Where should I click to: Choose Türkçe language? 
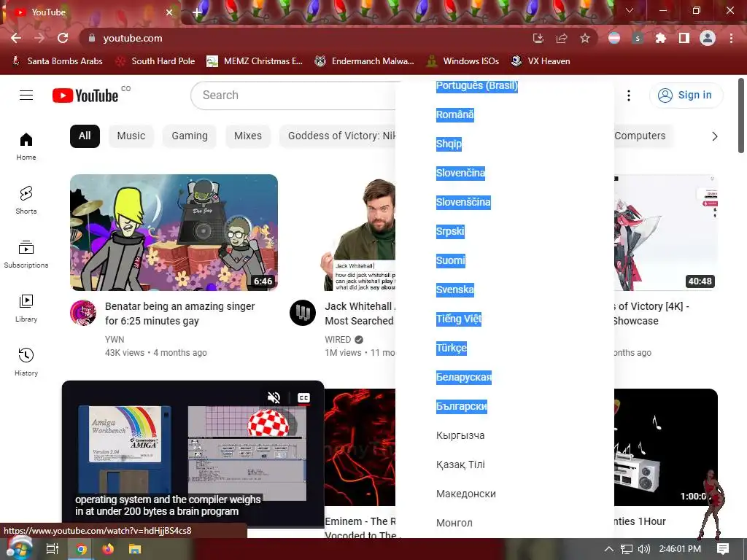tap(451, 348)
